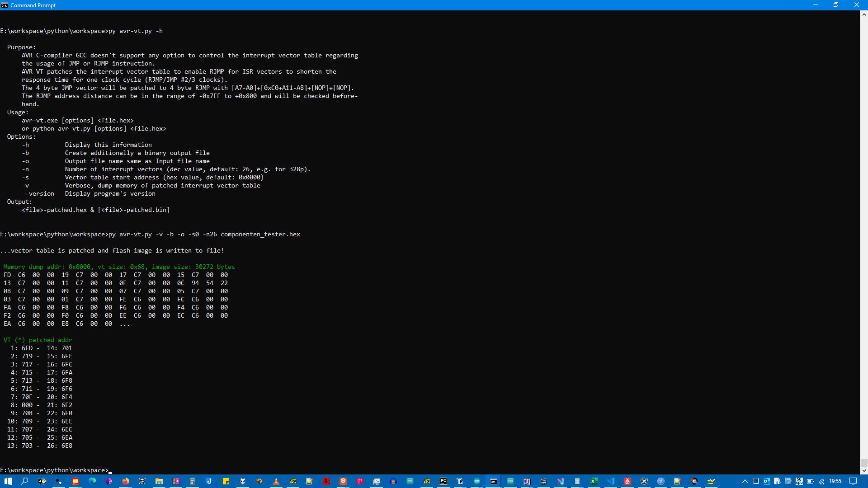The height and width of the screenshot is (488, 868).
Task: Open qBittorrent taskbar icon
Action: [661, 481]
